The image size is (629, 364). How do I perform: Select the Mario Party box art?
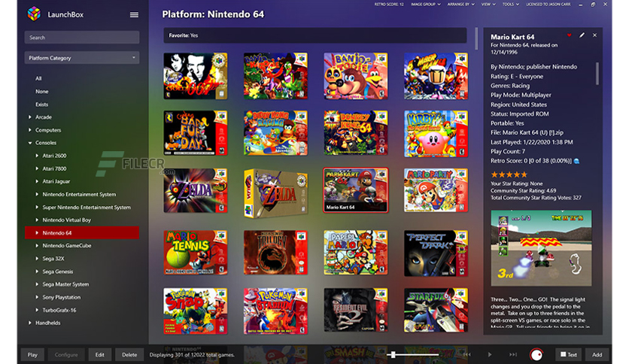coord(436,190)
